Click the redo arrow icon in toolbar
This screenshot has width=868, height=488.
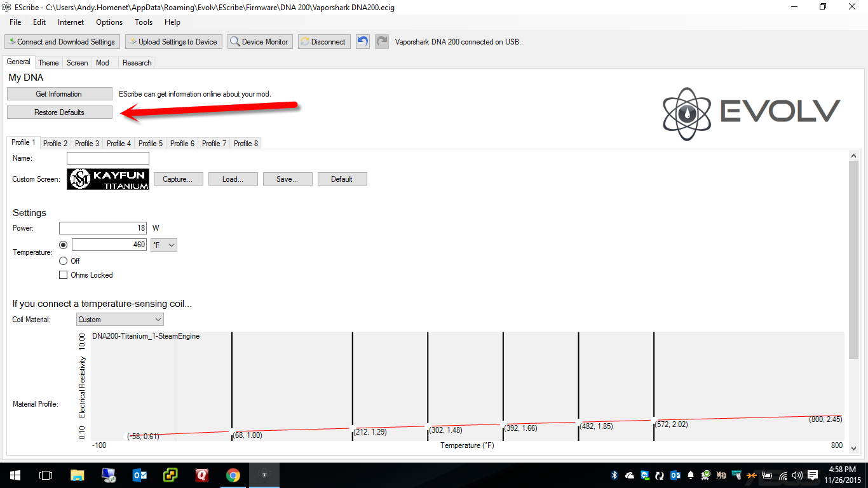coord(381,42)
